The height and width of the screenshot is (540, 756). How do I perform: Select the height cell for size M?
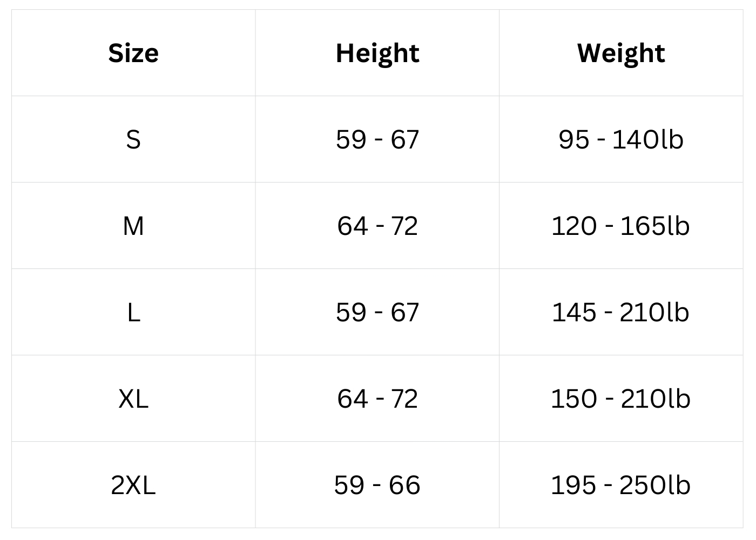[x=377, y=226]
